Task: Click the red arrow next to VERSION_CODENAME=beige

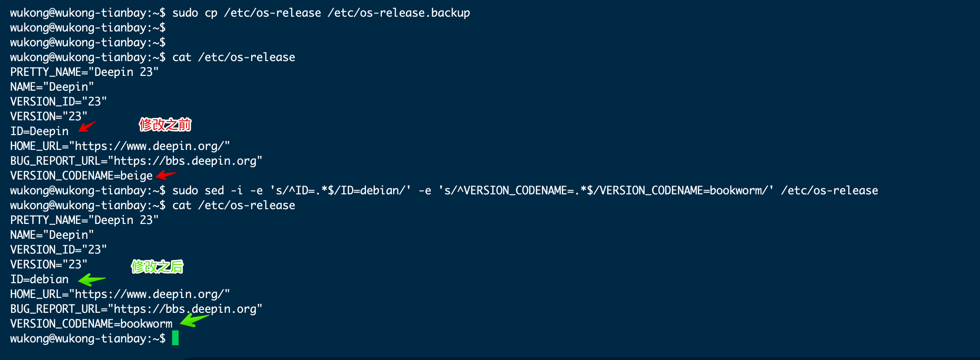Action: coord(166,175)
